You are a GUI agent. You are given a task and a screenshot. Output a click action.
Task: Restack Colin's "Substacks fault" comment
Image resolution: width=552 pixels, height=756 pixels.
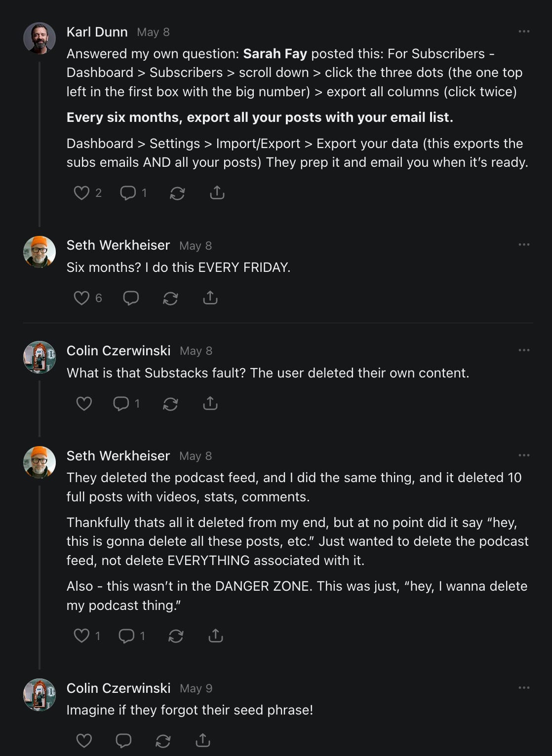click(170, 404)
